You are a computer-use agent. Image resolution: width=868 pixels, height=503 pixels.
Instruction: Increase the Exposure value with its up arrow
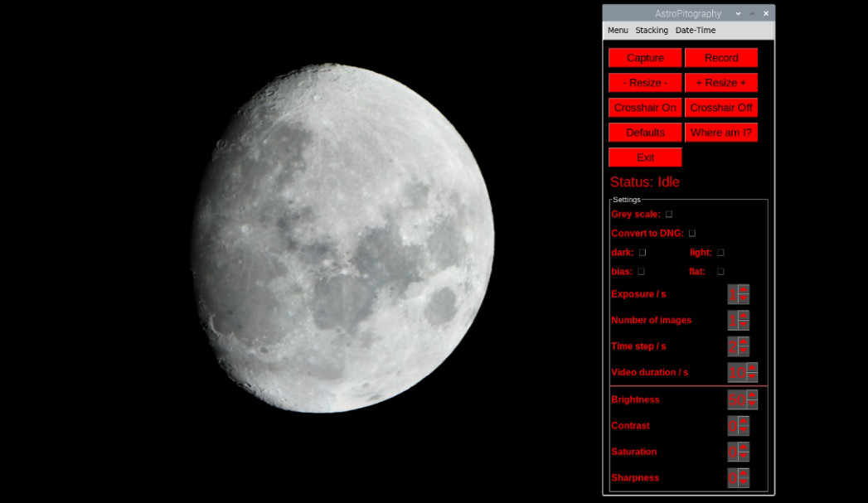pyautogui.click(x=745, y=290)
